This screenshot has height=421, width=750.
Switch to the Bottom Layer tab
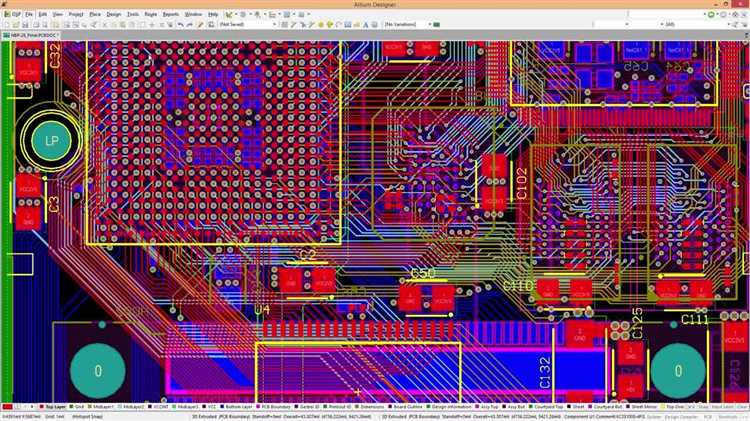237,407
